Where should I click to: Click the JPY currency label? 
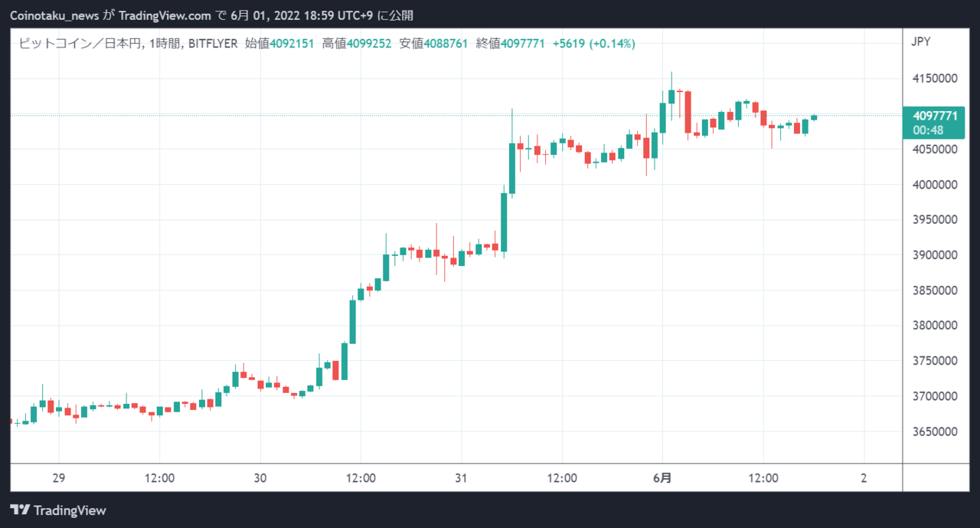921,41
